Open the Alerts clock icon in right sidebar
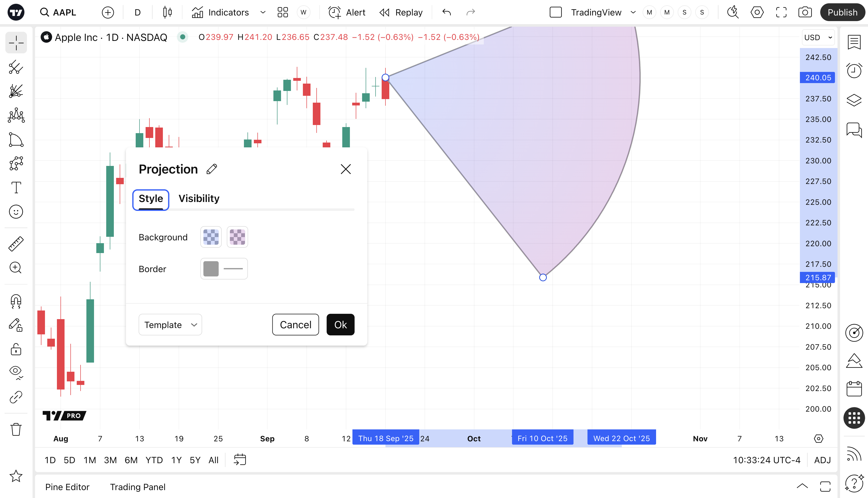The width and height of the screenshot is (868, 498). 854,71
